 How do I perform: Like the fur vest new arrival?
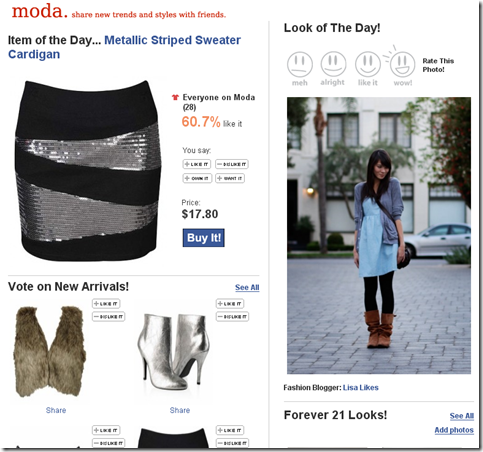[x=106, y=304]
